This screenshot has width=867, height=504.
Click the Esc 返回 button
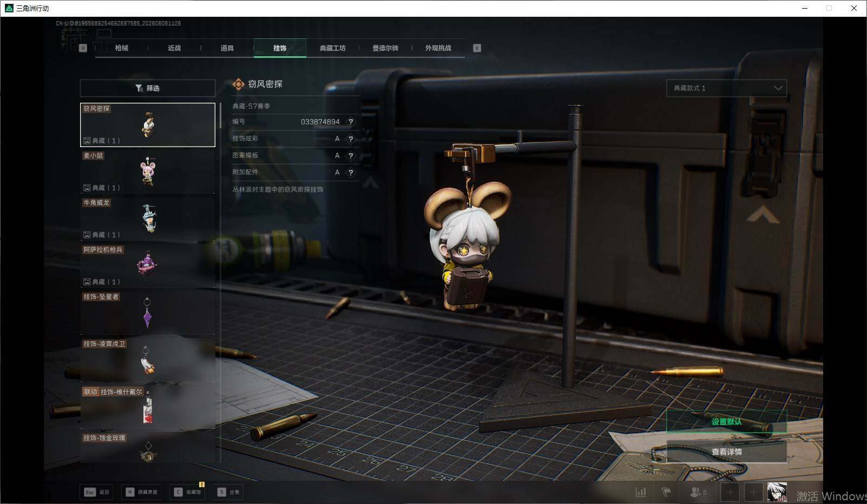[97, 492]
